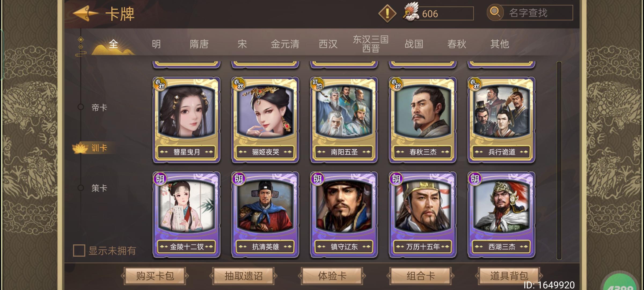Click the card list vertical scrollbar

coord(559,161)
